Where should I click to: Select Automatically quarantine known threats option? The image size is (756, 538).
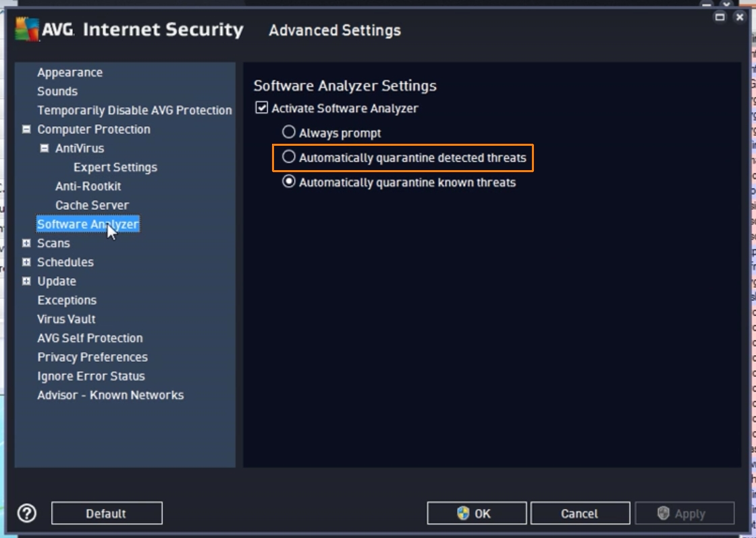click(x=289, y=182)
